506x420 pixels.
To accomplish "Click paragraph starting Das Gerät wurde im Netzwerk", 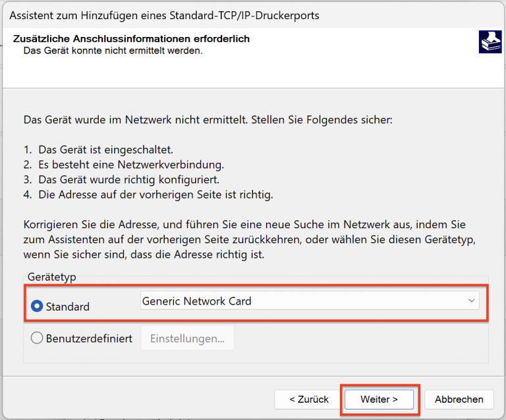I will point(208,120).
